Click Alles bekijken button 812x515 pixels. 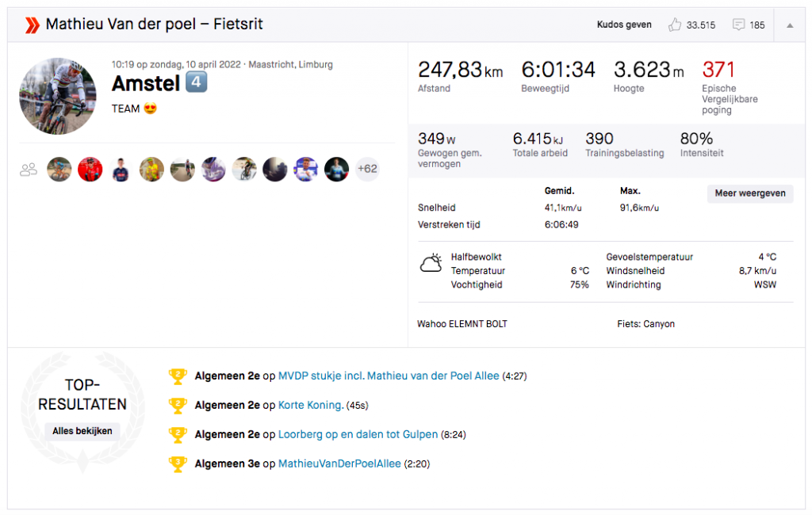82,431
